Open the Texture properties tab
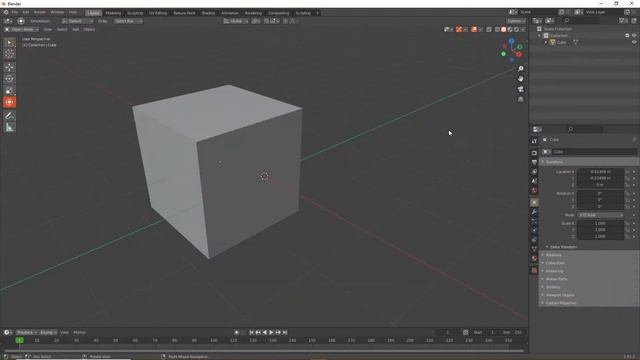 pyautogui.click(x=534, y=270)
